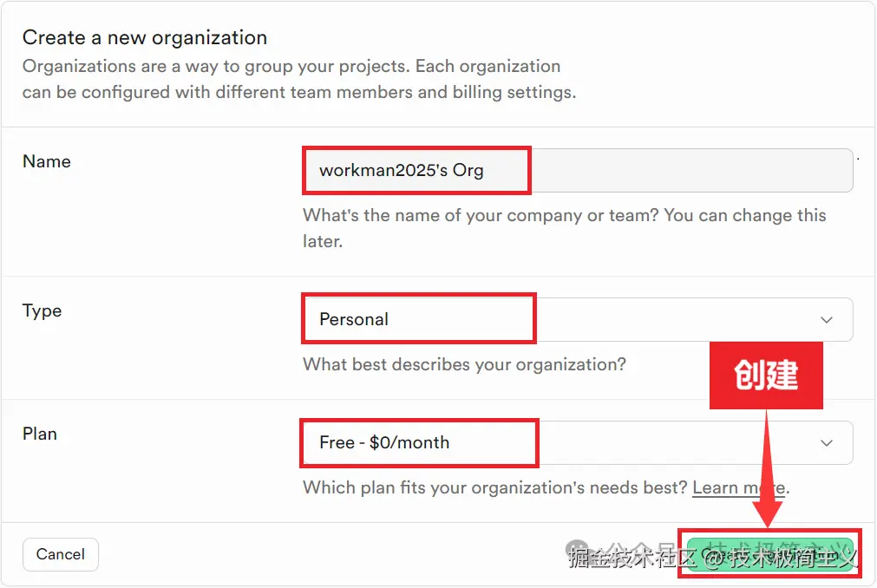Image resolution: width=877 pixels, height=588 pixels.
Task: Click the "Plan" field label
Action: click(40, 434)
